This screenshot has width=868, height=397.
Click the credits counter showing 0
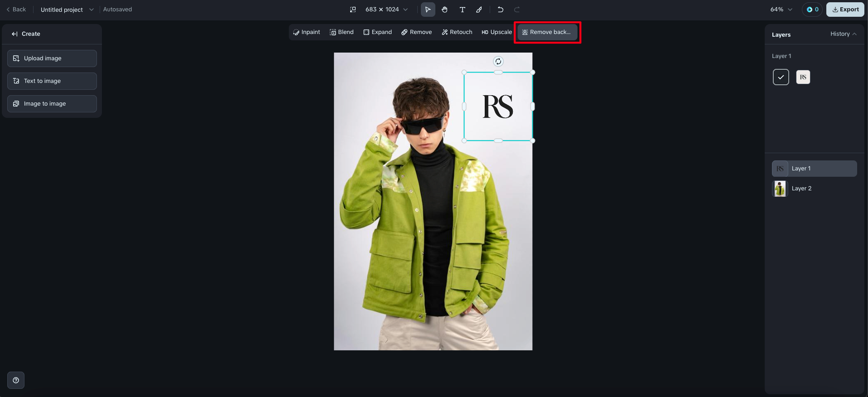812,10
